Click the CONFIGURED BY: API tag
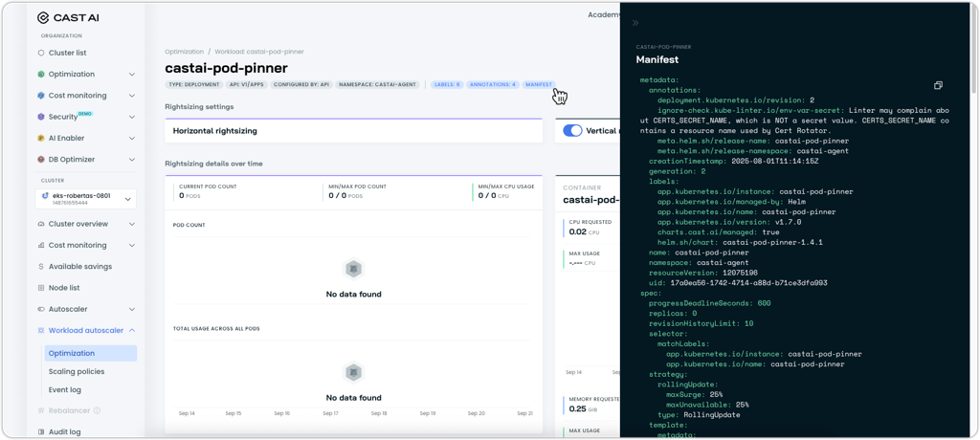The height and width of the screenshot is (440, 980). click(301, 84)
